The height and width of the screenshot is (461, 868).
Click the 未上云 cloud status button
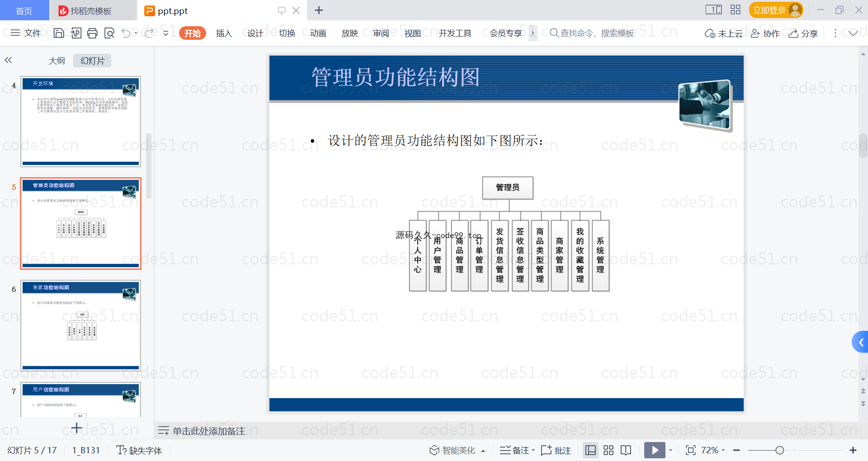[724, 33]
